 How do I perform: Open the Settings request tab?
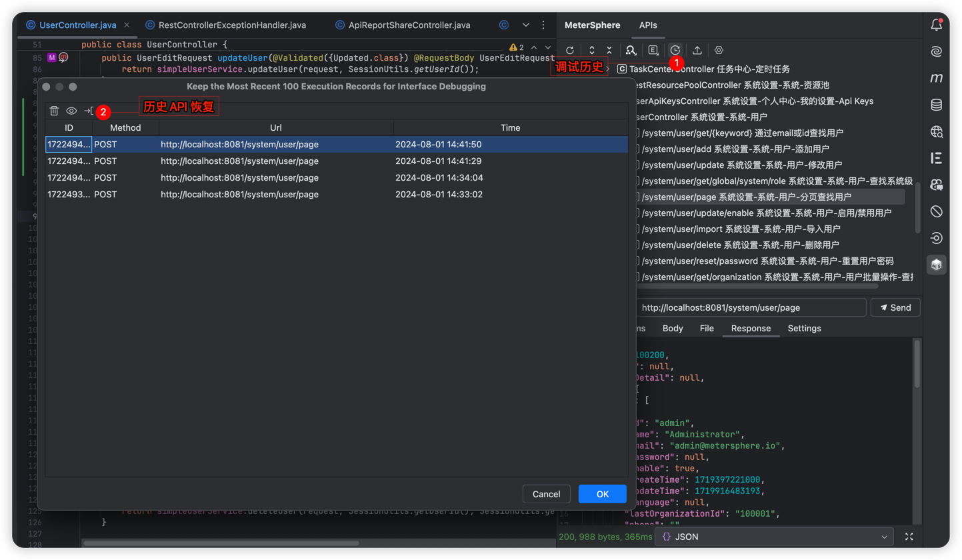pyautogui.click(x=804, y=328)
